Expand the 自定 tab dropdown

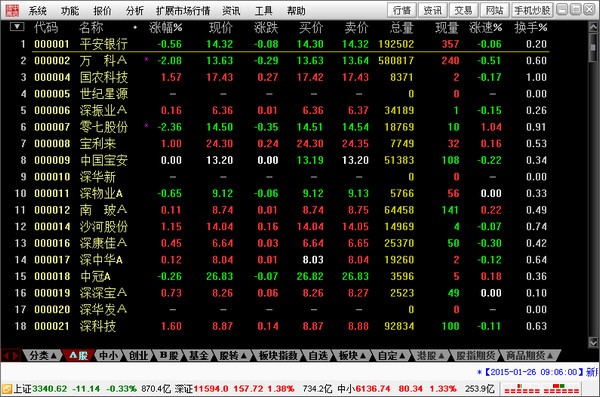click(391, 356)
